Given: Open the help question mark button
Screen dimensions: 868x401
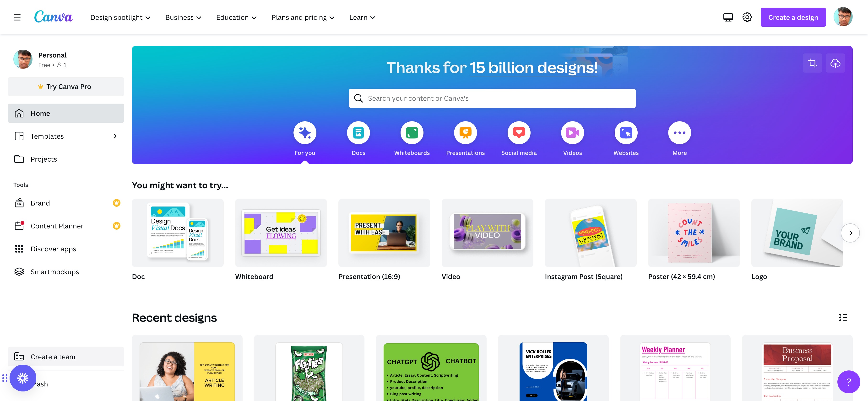Looking at the screenshot, I should click(848, 382).
